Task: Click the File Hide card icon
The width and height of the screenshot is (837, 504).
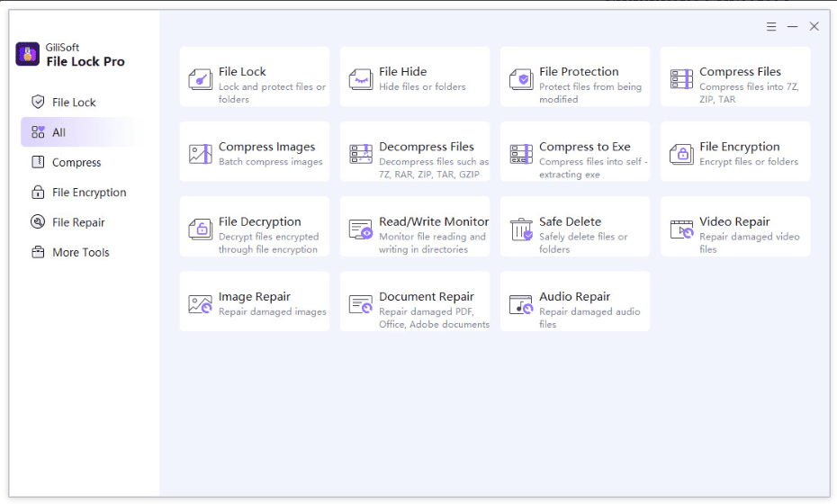Action: pos(361,79)
